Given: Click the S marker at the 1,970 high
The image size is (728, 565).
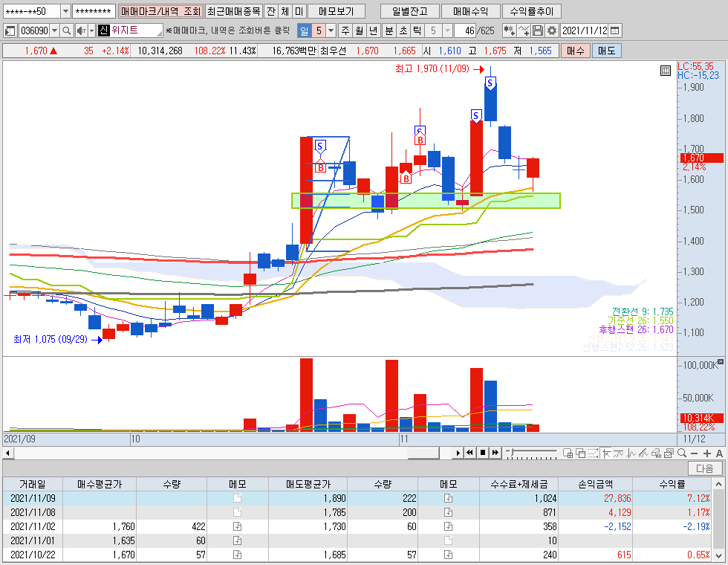Looking at the screenshot, I should pyautogui.click(x=490, y=83).
